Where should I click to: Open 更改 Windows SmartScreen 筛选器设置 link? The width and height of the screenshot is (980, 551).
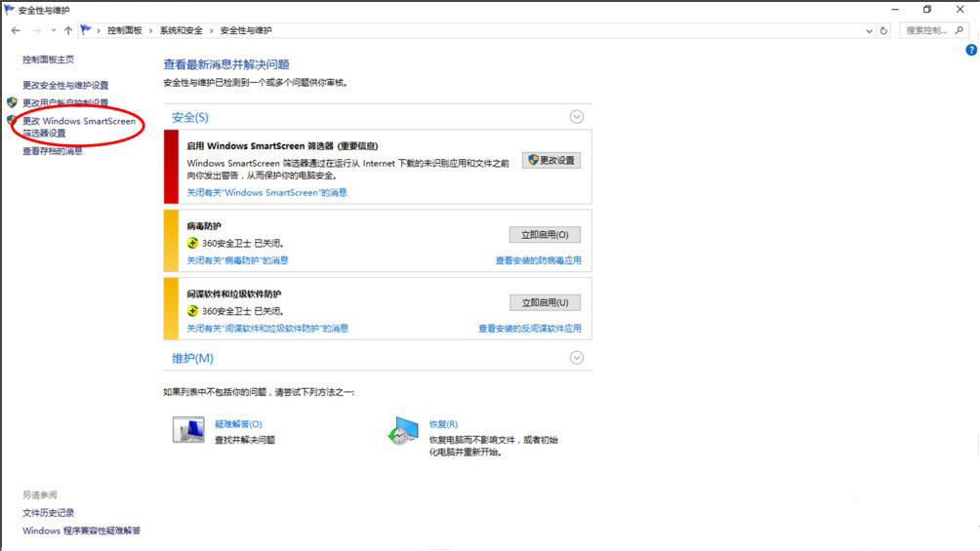click(79, 127)
